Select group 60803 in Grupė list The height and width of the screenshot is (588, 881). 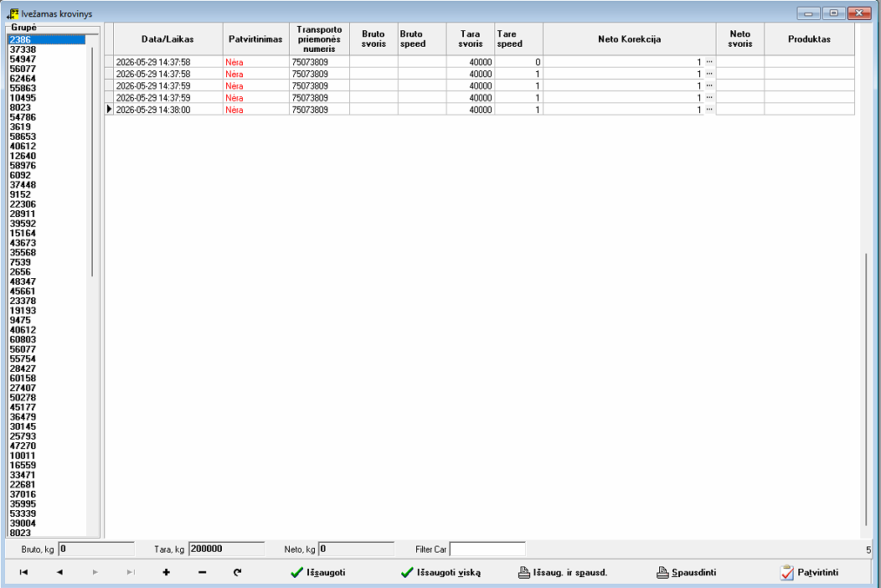47,339
